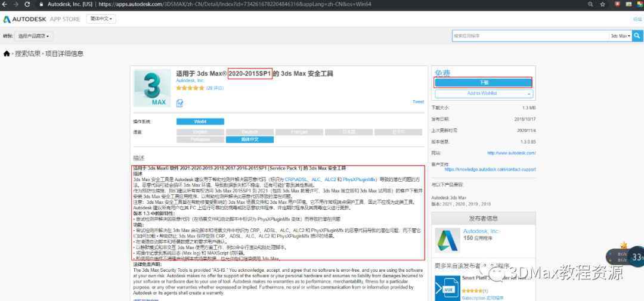The width and height of the screenshot is (644, 301).
Task: Click the Tweet link
Action: coord(418,102)
